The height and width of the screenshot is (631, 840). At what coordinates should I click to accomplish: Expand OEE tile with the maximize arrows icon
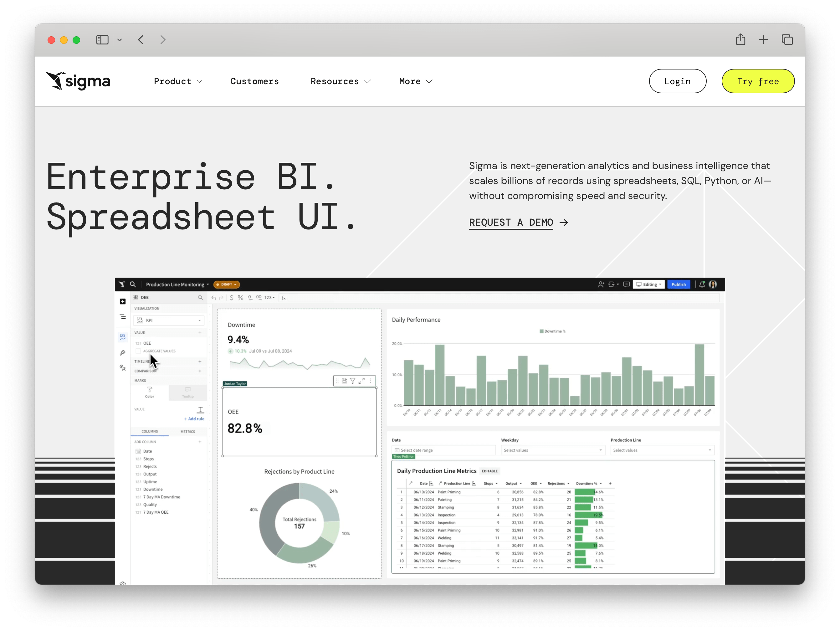(x=361, y=381)
